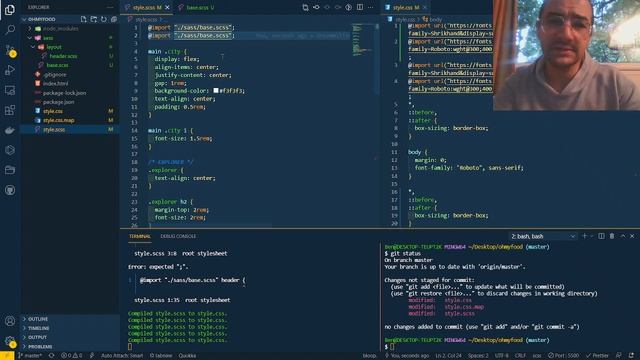The height and width of the screenshot is (360, 640).
Task: Maximize the terminal panel with up chevron
Action: (622, 236)
